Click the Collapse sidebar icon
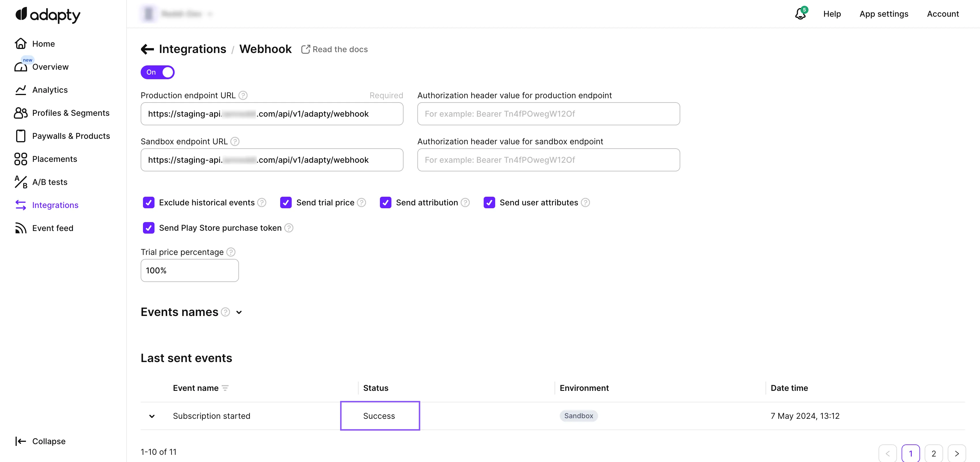 coord(20,441)
